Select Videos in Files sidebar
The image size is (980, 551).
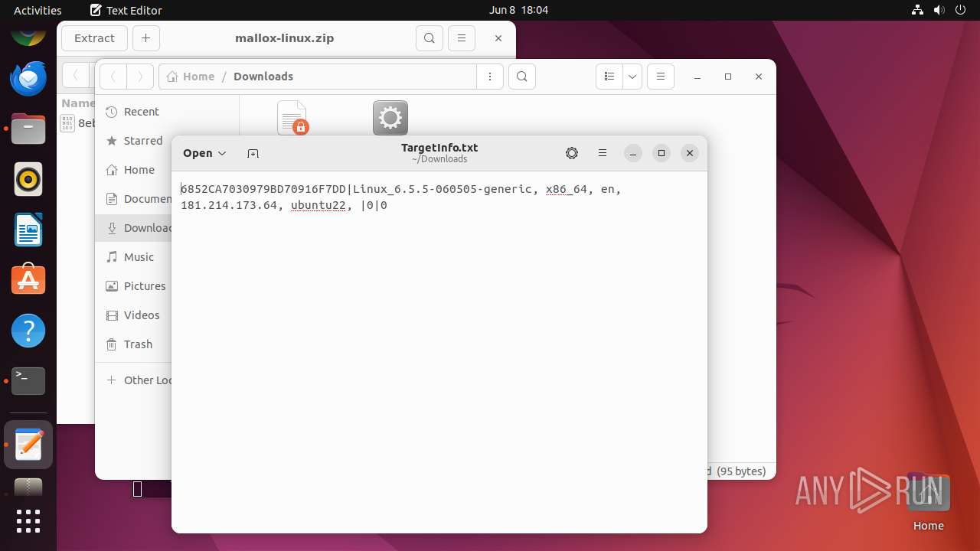click(x=132, y=315)
